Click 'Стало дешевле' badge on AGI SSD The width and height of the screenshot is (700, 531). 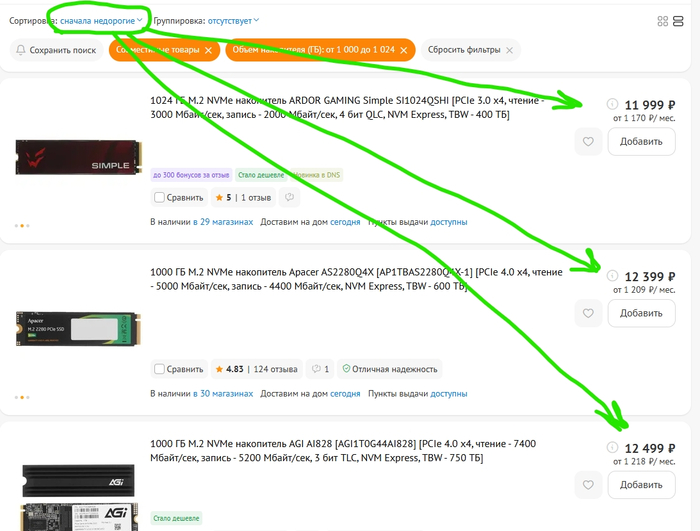pyautogui.click(x=176, y=518)
